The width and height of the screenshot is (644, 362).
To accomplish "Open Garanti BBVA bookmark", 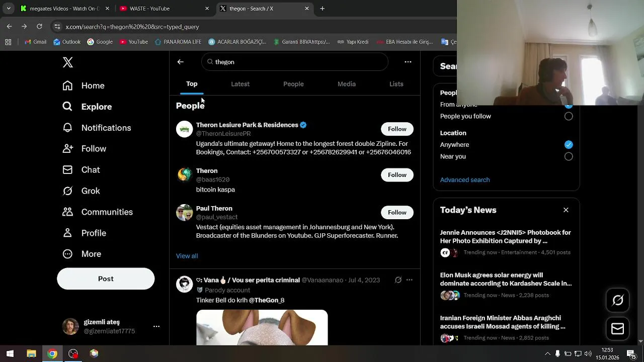I will [x=301, y=42].
